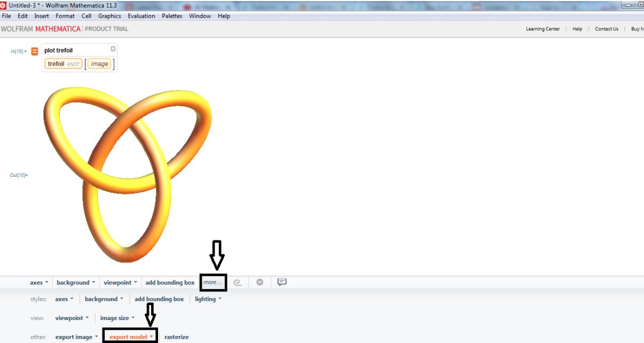
Task: Send feedback using the speech bubble icon
Action: (x=282, y=282)
